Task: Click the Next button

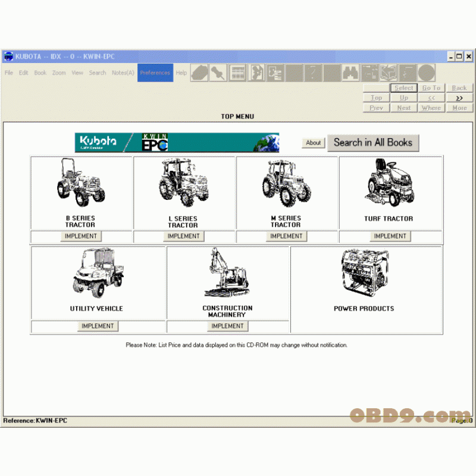Action: (x=404, y=108)
